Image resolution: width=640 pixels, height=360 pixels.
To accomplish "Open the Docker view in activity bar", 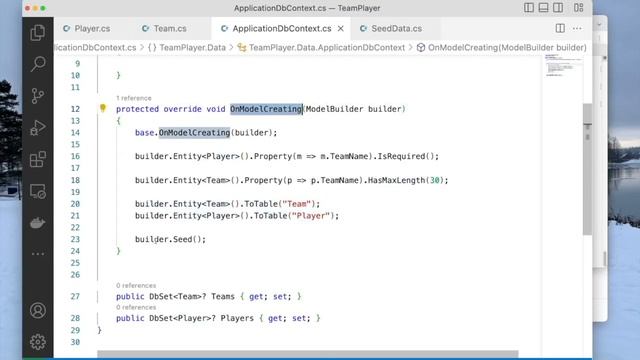I will [38, 223].
